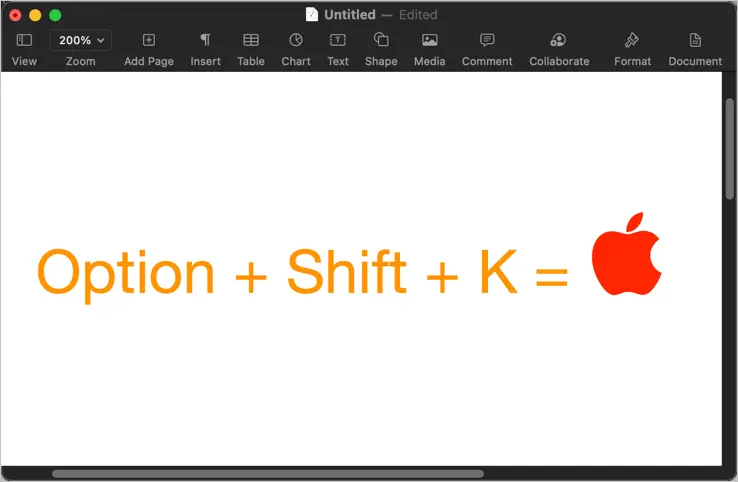The image size is (738, 482).
Task: Click the Untitled document proxy icon
Action: (x=312, y=15)
